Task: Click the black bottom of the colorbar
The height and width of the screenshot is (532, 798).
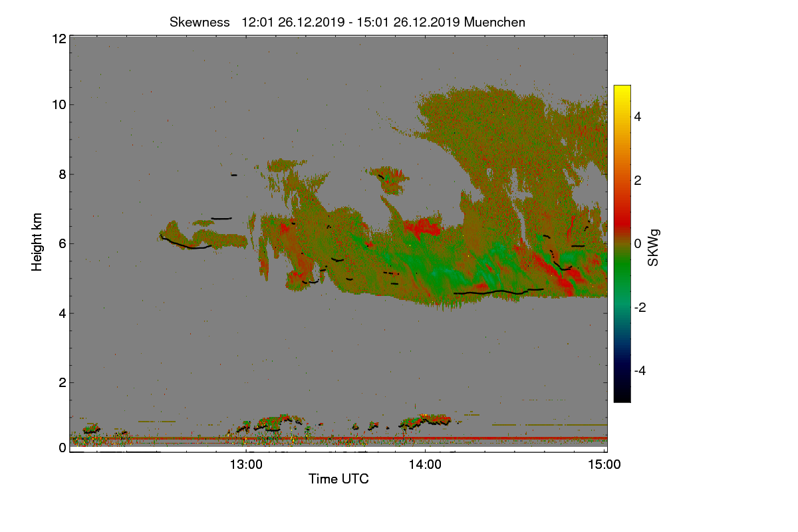Action: [622, 396]
